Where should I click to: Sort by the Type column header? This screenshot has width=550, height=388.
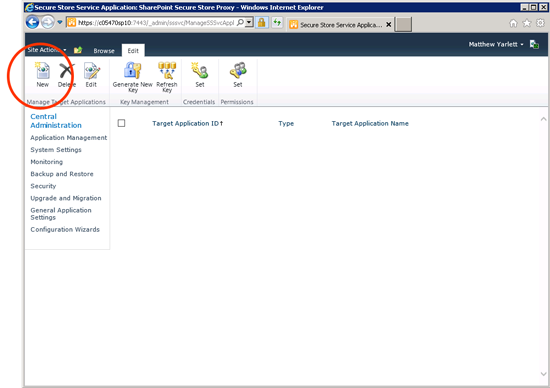pyautogui.click(x=286, y=123)
